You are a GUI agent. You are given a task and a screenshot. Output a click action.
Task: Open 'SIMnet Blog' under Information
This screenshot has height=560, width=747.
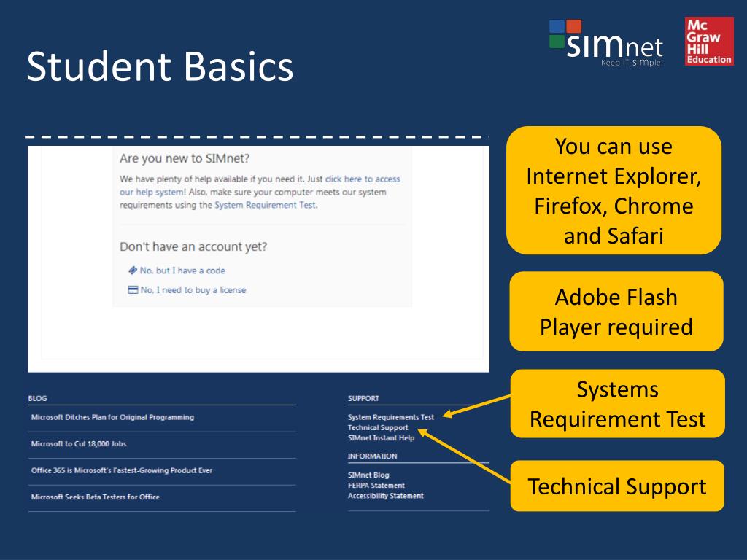368,475
